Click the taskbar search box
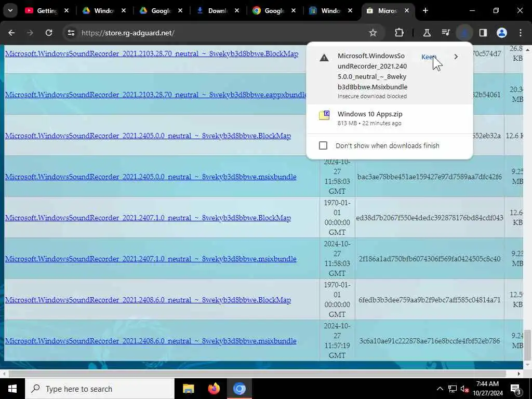532x399 pixels. point(99,389)
